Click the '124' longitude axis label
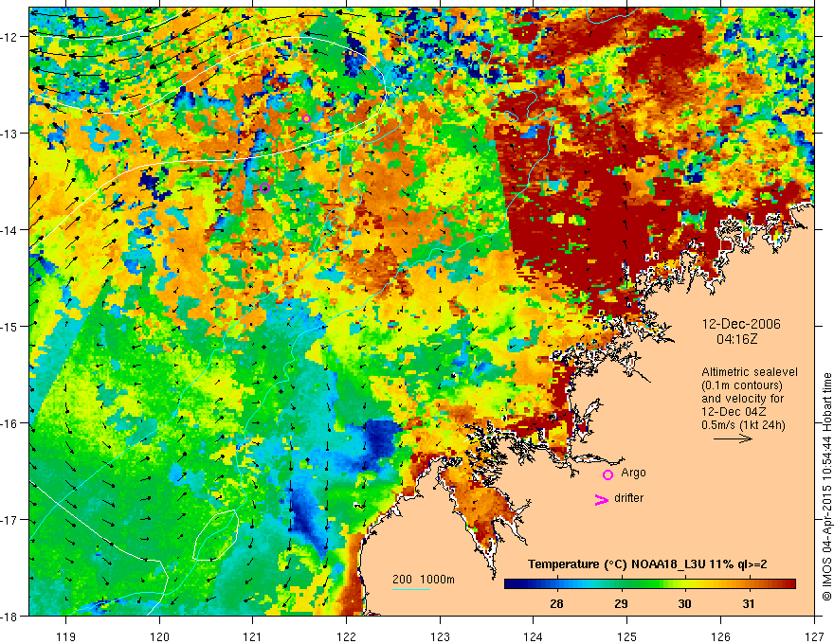The width and height of the screenshot is (834, 644). [534, 636]
